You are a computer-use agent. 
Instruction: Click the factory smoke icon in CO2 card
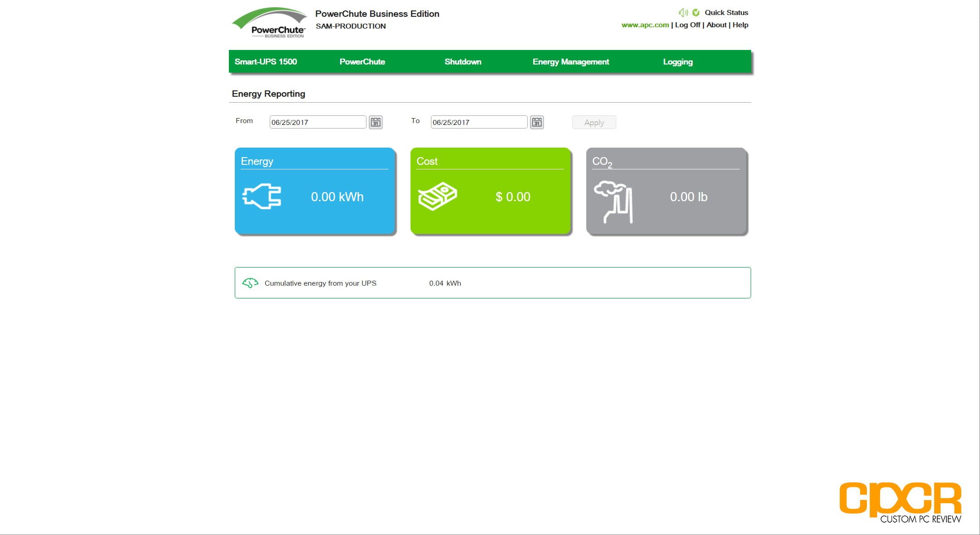click(613, 202)
